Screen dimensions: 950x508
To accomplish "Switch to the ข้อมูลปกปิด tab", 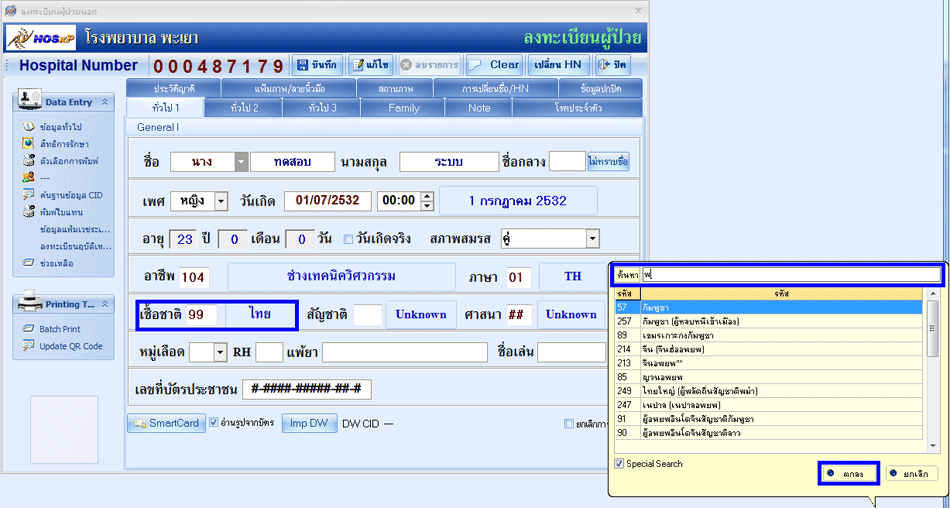I will coord(600,89).
